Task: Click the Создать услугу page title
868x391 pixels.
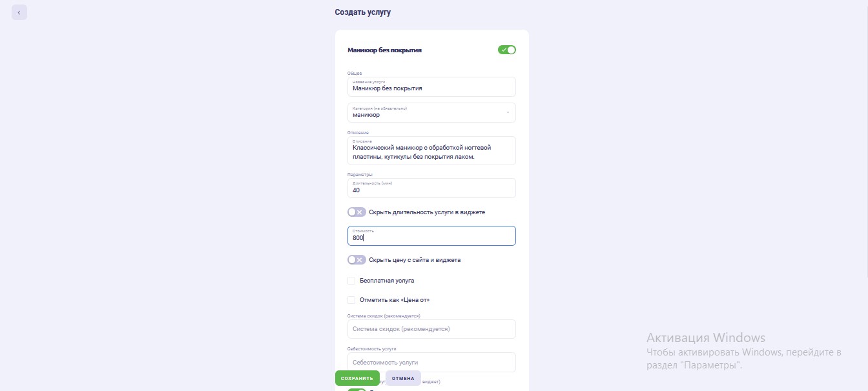Action: pyautogui.click(x=362, y=12)
